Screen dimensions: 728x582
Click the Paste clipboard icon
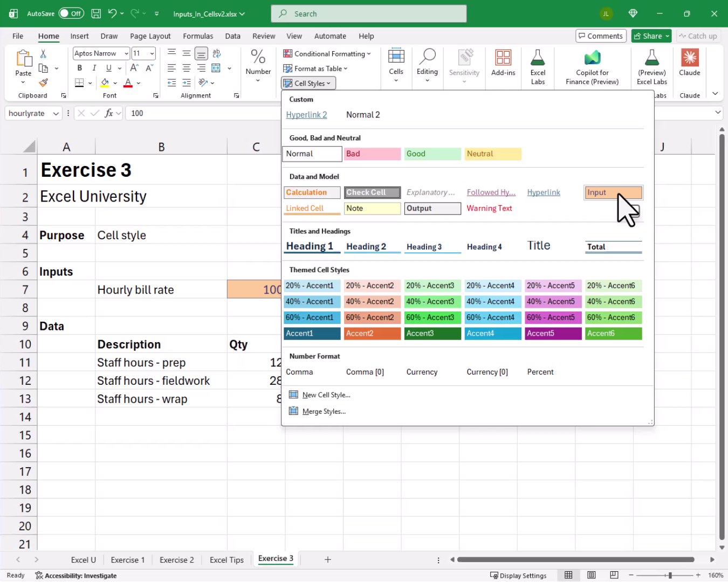pyautogui.click(x=23, y=58)
